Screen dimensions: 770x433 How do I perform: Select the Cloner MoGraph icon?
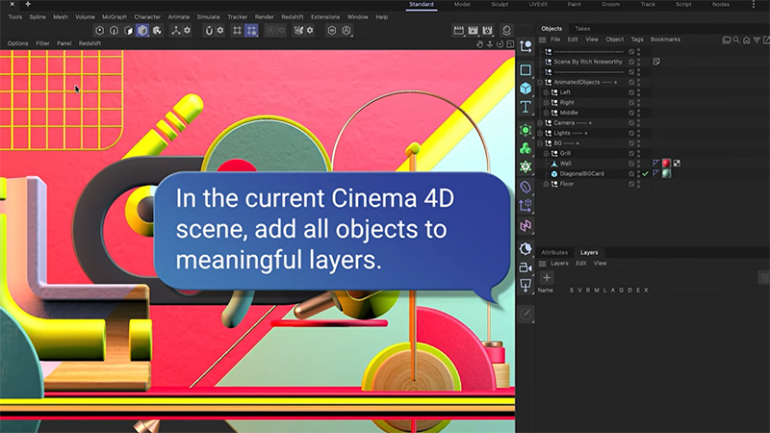point(525,148)
